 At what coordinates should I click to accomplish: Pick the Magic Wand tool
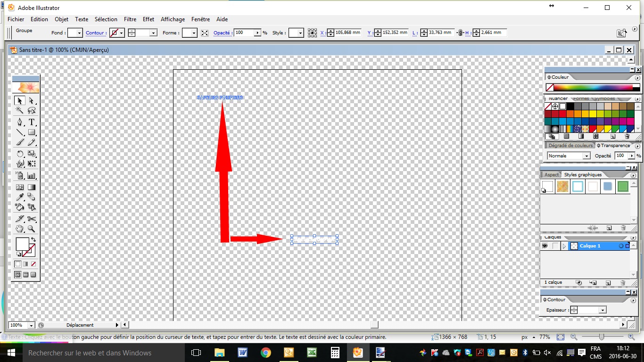20,110
